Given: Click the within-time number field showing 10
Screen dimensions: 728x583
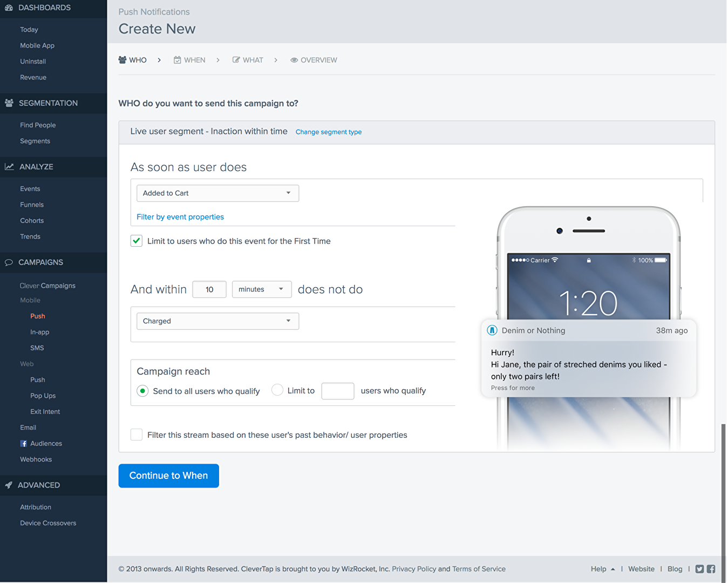Looking at the screenshot, I should (209, 289).
